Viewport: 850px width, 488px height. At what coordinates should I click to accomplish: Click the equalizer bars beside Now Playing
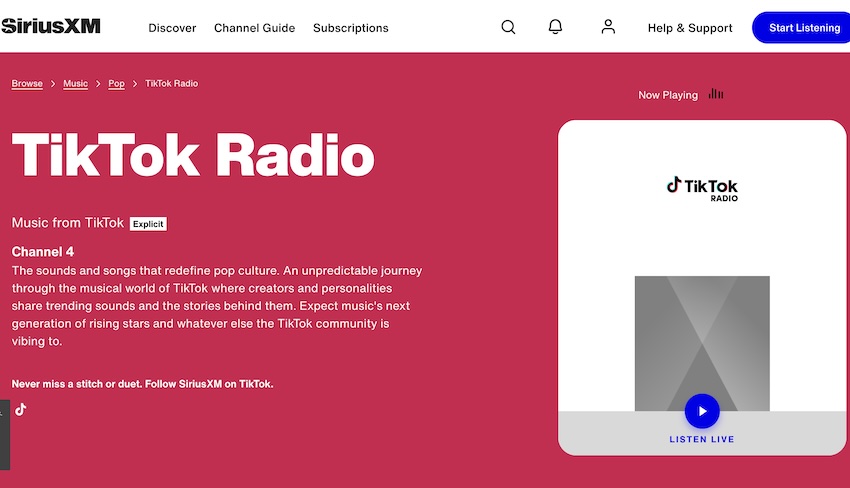[716, 94]
